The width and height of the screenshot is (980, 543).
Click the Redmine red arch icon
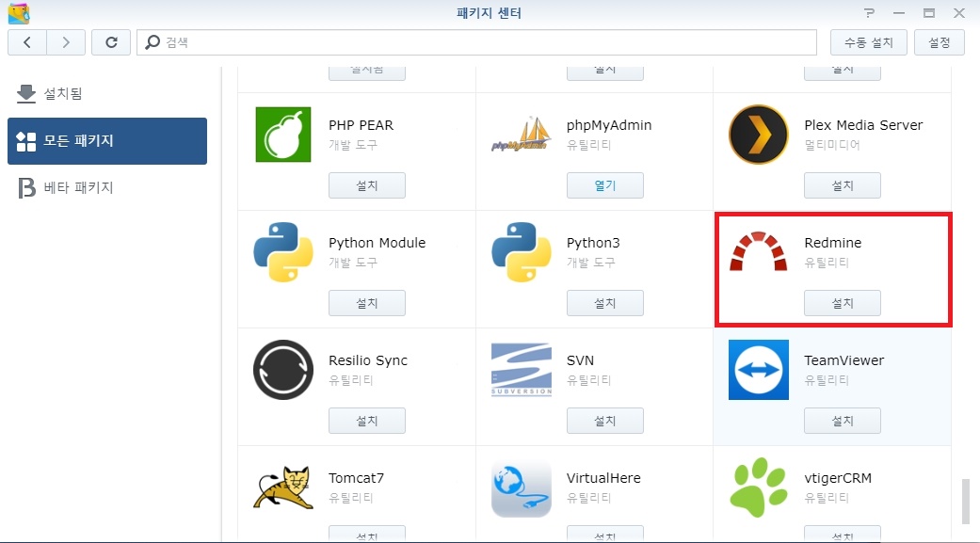coord(758,251)
